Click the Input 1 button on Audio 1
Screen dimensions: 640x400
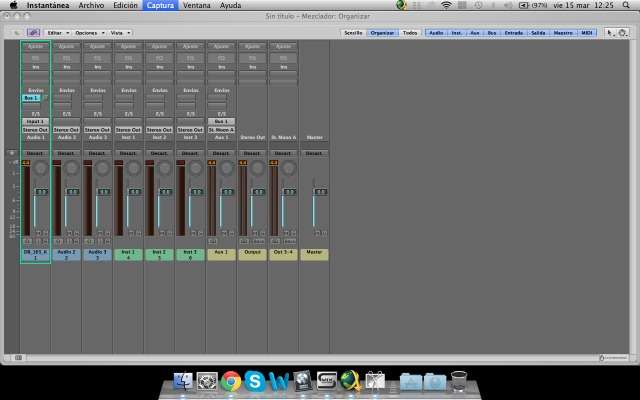(35, 121)
